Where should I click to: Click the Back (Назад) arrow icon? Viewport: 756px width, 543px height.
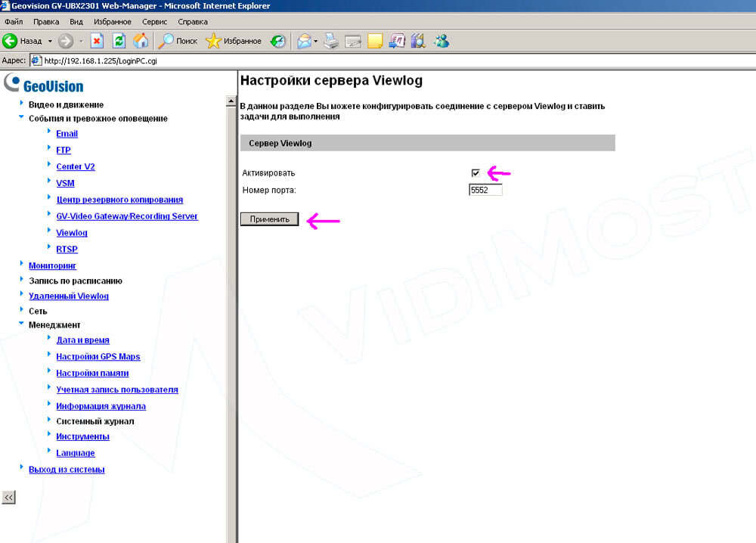point(10,41)
